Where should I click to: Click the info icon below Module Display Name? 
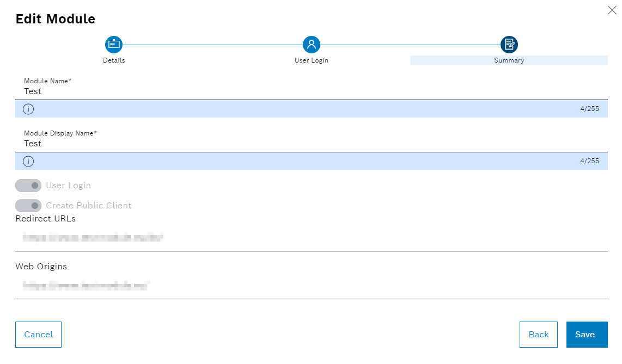click(28, 161)
